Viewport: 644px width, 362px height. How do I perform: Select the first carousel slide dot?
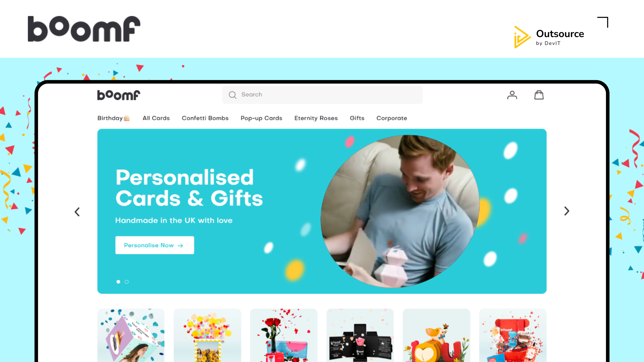click(x=118, y=282)
